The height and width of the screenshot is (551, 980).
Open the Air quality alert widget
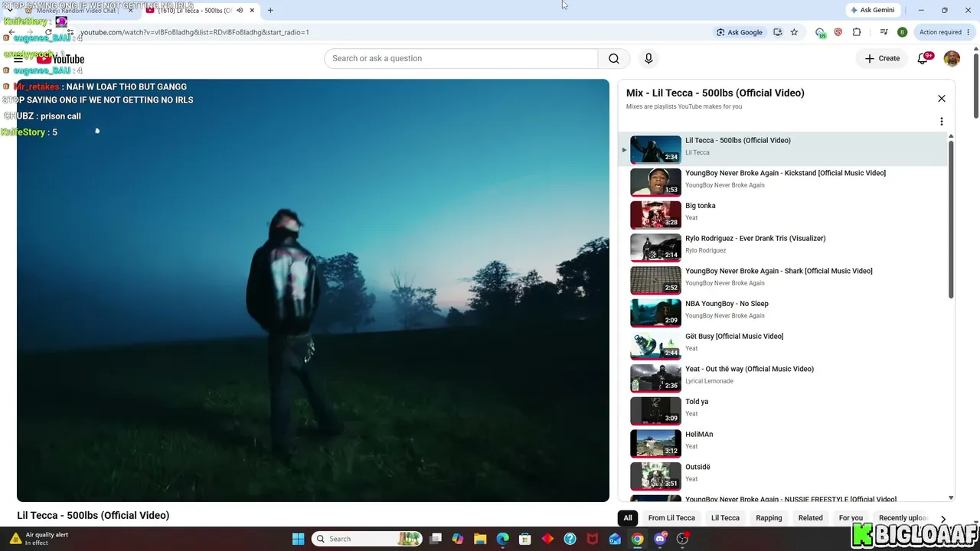click(40, 539)
